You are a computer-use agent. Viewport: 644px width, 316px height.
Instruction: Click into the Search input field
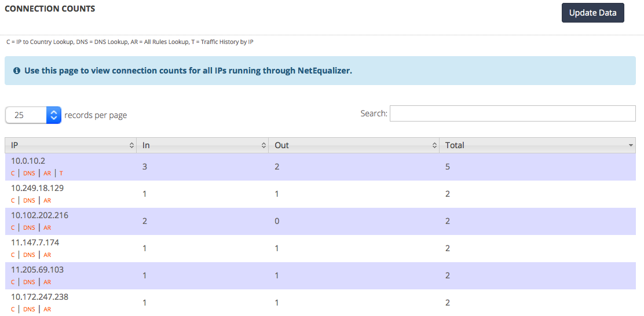point(512,113)
